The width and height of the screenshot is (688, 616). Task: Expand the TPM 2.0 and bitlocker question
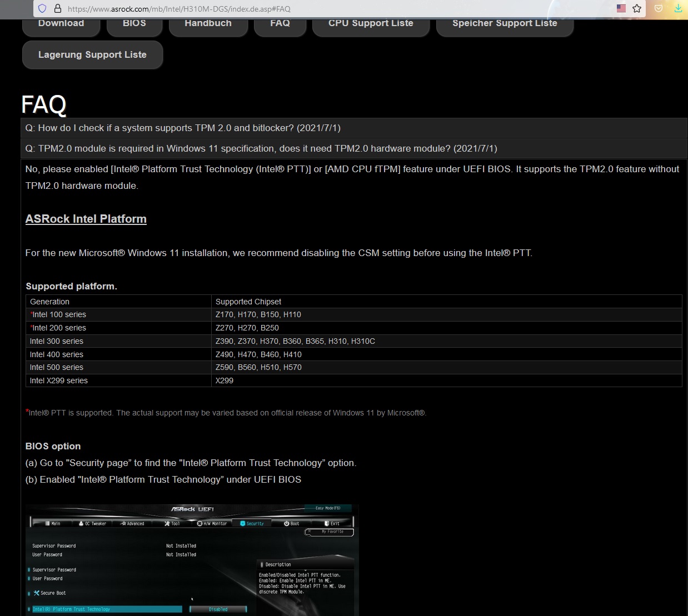tap(354, 128)
